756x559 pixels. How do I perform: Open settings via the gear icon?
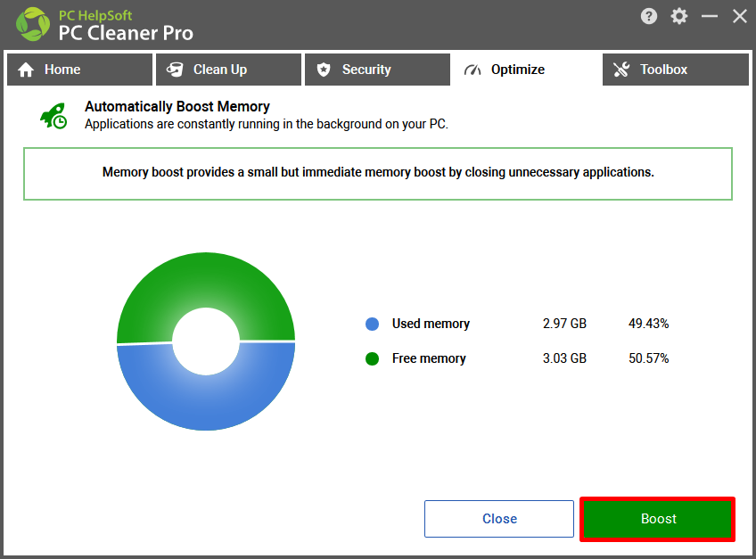(x=678, y=16)
